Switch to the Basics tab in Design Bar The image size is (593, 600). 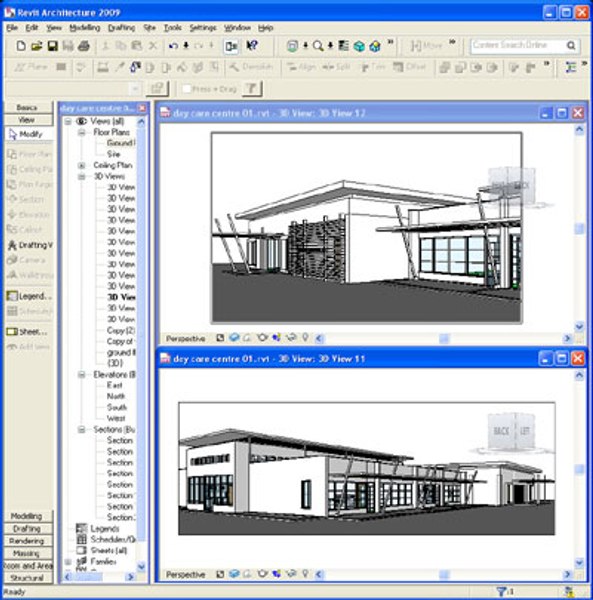tap(28, 108)
